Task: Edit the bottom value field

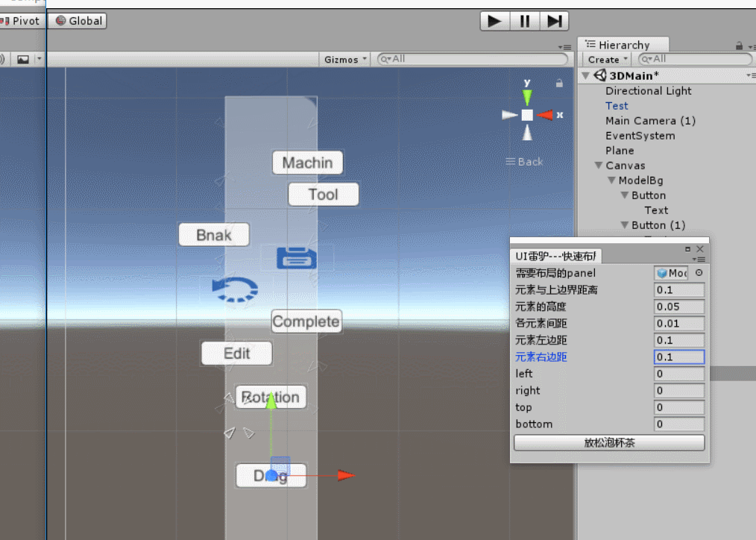Action: (679, 424)
